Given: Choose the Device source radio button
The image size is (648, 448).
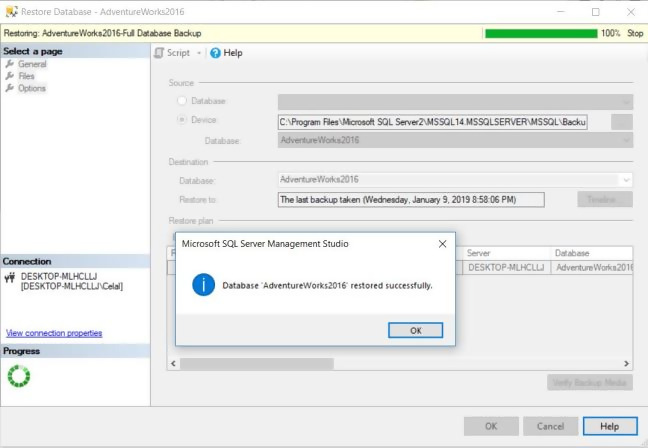Looking at the screenshot, I should [182, 119].
